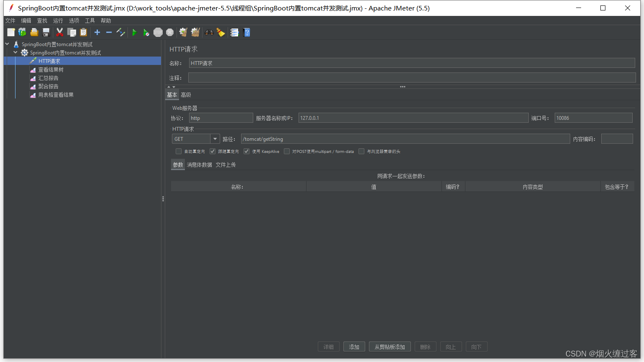Click the Clear results broom-gear icon

coord(183,32)
